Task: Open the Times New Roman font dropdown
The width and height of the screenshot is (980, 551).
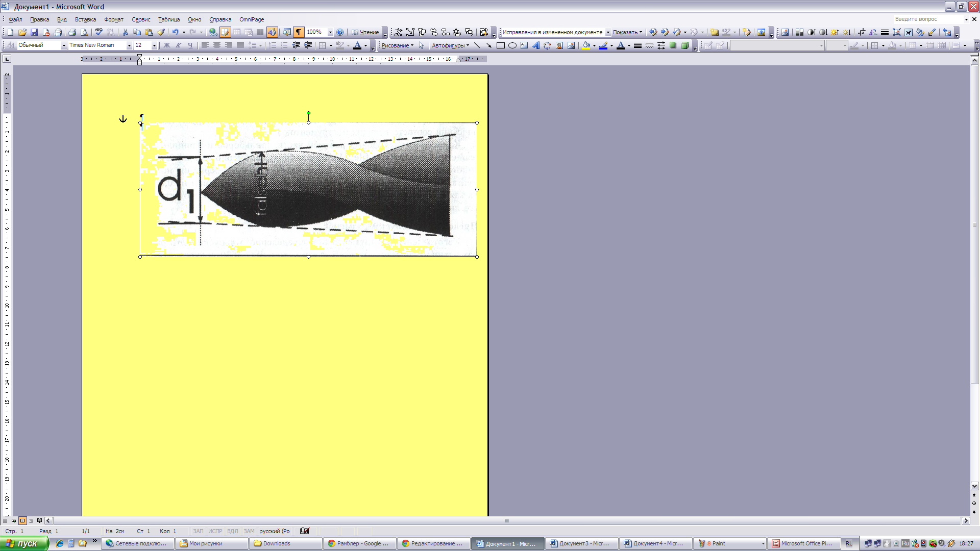Action: 129,45
